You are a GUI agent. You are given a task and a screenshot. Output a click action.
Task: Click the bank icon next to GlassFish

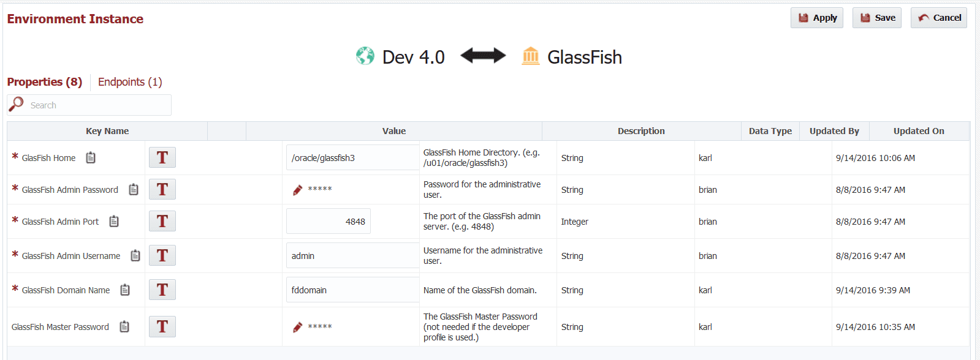pos(531,56)
